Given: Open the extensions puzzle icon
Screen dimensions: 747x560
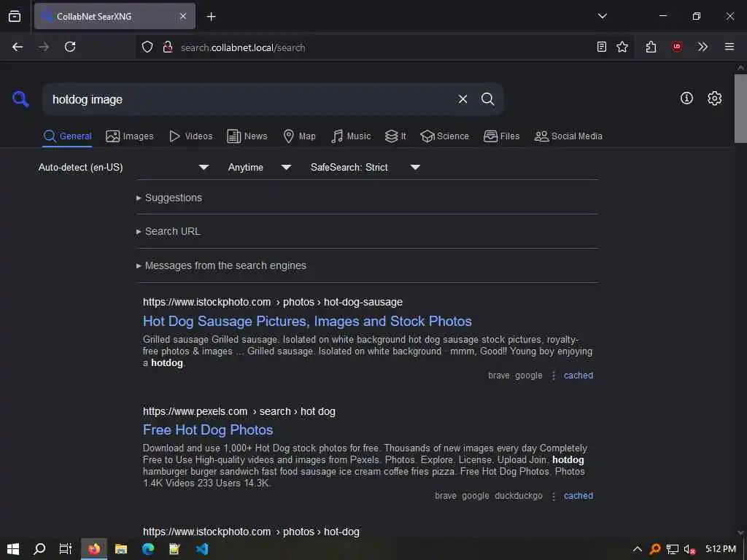Looking at the screenshot, I should pos(651,47).
